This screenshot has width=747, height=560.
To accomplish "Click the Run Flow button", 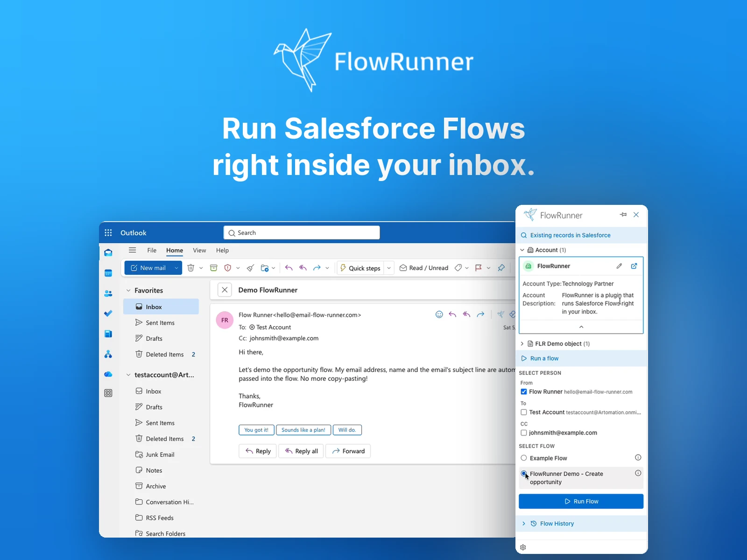I will coord(581,501).
